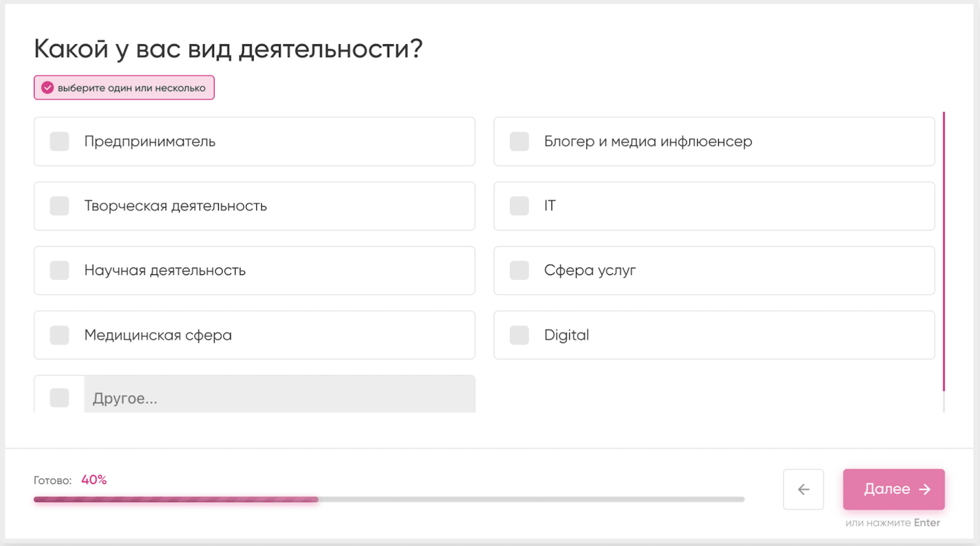Viewport: 980px width, 546px height.
Task: Check the Digital checkbox
Action: click(x=519, y=335)
